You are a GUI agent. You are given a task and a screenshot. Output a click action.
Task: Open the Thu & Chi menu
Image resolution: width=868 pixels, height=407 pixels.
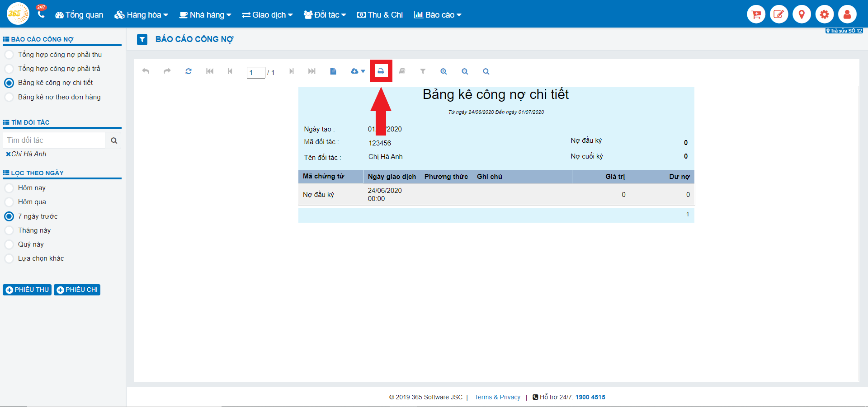(x=380, y=15)
